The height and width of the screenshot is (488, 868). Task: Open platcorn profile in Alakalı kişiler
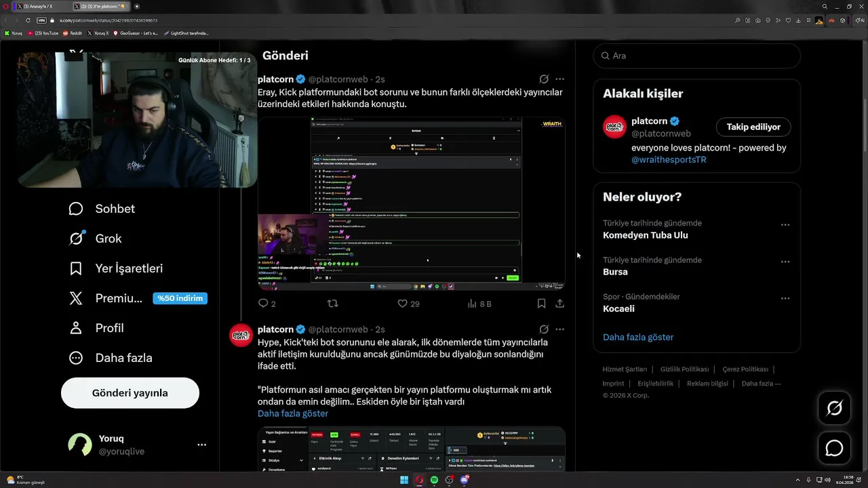point(649,121)
